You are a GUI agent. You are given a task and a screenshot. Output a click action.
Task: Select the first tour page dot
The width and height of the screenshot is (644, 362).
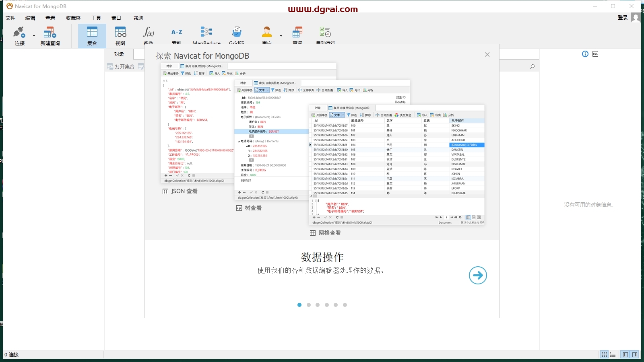tap(299, 305)
